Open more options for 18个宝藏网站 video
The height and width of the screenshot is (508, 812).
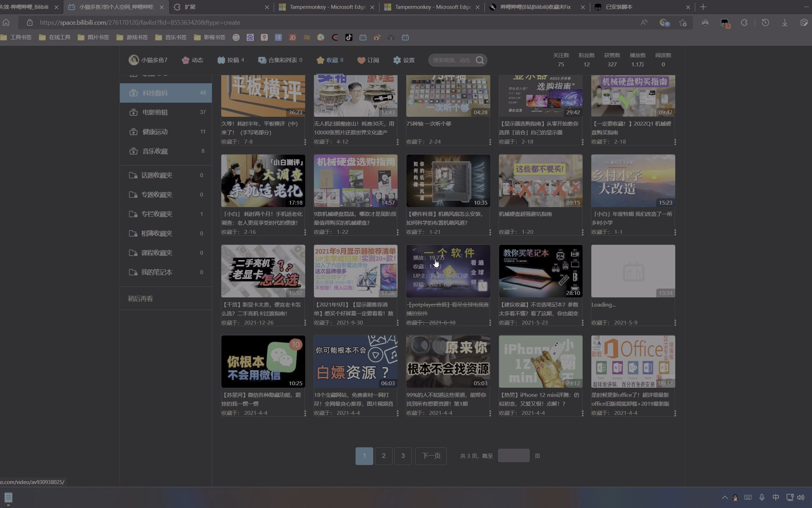[398, 413]
